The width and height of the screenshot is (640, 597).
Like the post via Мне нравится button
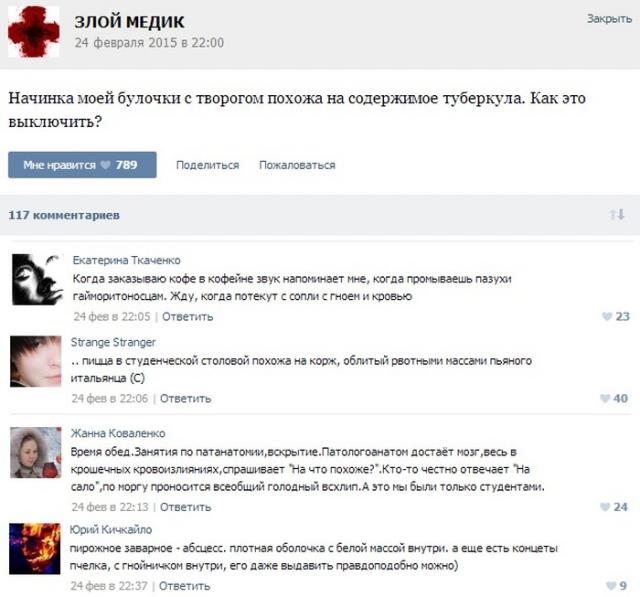coord(82,165)
